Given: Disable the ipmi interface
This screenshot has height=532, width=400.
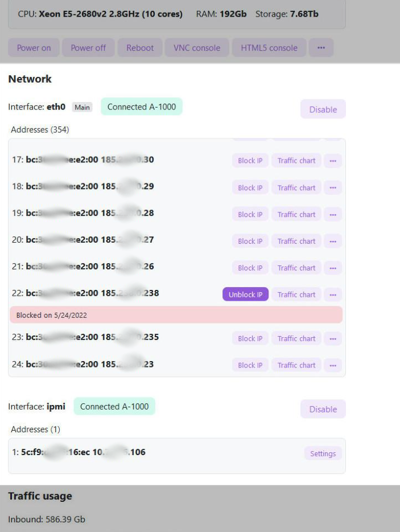Looking at the screenshot, I should 323,409.
